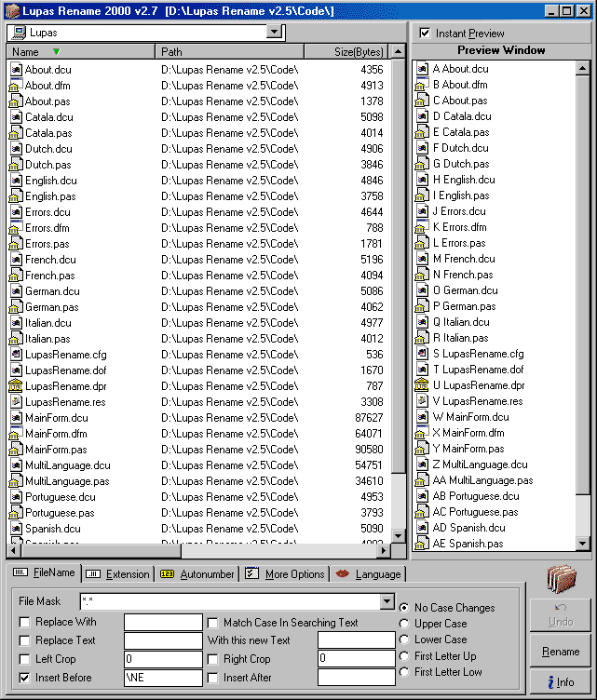Screen dimensions: 597x700
Task: Select the Upper Case radio button
Action: pyautogui.click(x=403, y=624)
